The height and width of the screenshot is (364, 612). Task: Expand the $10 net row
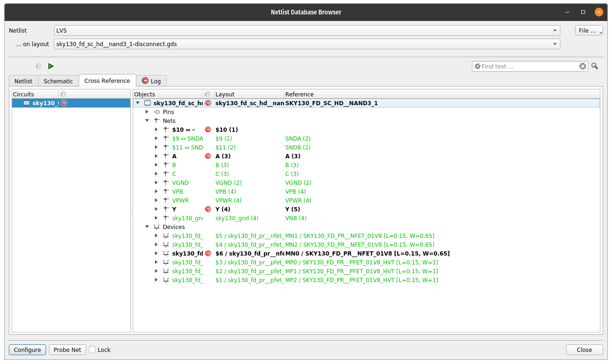click(x=156, y=129)
